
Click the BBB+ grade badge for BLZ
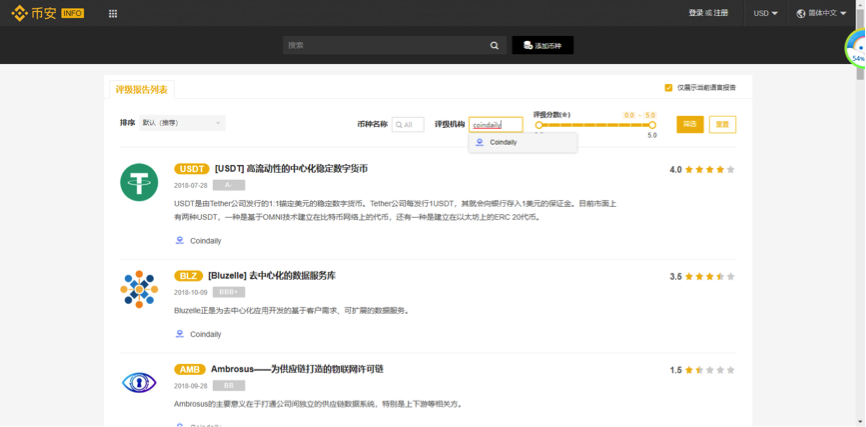tap(229, 292)
